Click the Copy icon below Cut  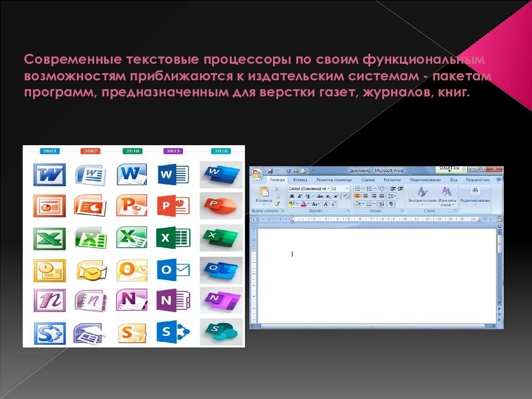click(277, 196)
